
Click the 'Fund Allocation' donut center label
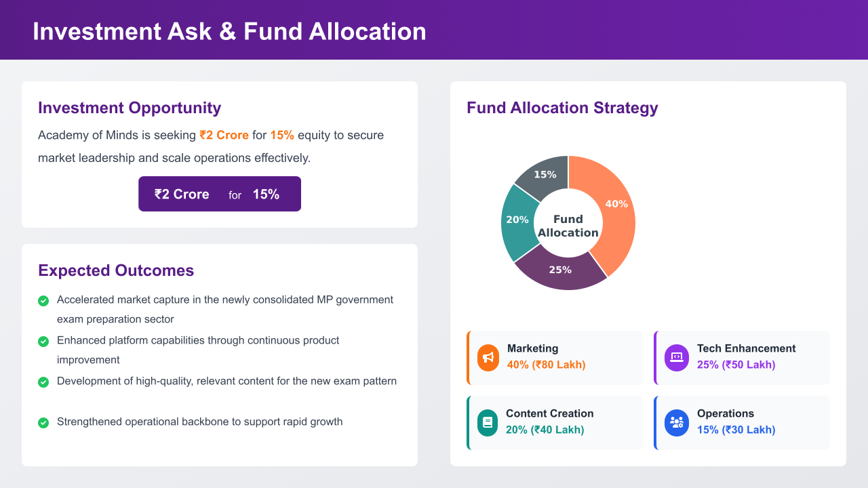(x=568, y=226)
